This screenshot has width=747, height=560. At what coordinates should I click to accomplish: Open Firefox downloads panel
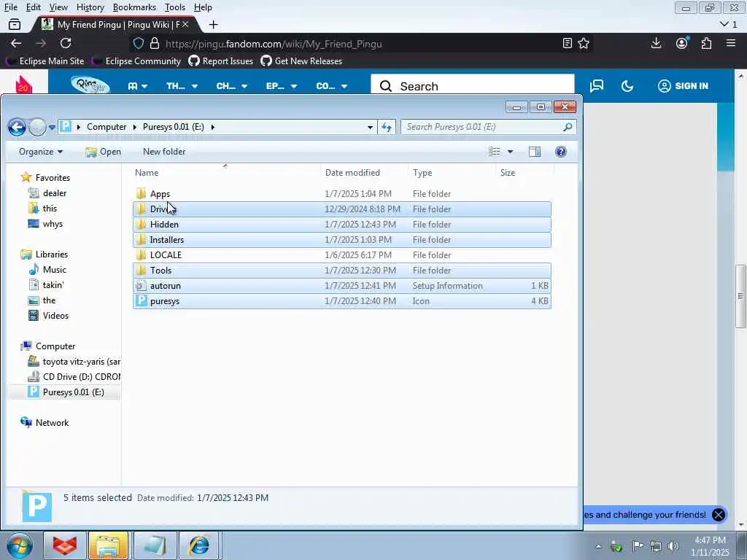pyautogui.click(x=656, y=43)
